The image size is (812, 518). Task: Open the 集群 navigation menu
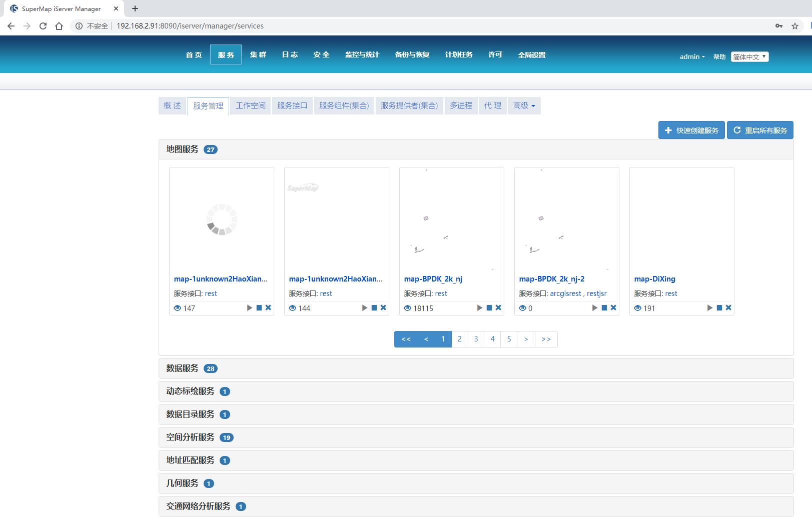(x=258, y=54)
